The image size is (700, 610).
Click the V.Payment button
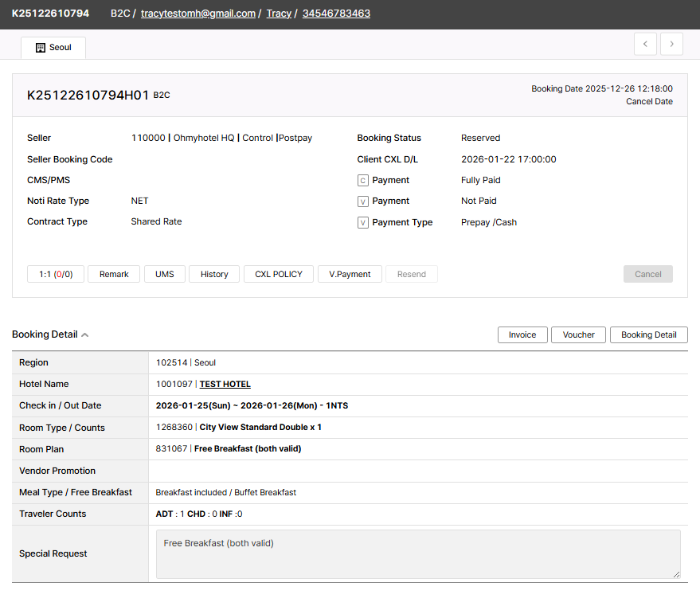(x=350, y=274)
